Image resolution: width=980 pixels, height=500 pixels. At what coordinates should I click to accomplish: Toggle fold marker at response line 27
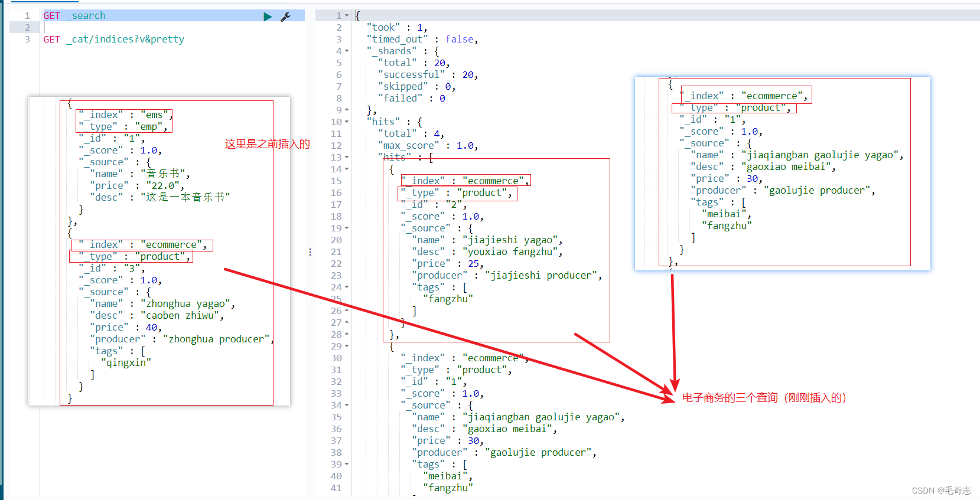(347, 323)
